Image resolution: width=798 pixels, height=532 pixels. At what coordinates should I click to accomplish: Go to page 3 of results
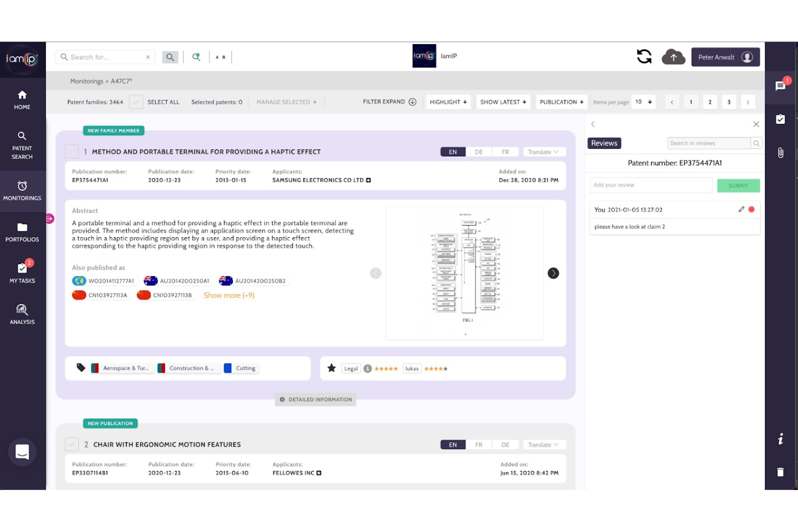[x=728, y=102]
